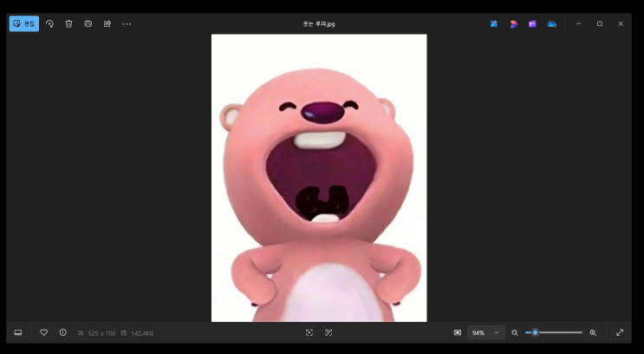The image size is (644, 354).
Task: Print the image via the printer icon
Action: tap(88, 23)
